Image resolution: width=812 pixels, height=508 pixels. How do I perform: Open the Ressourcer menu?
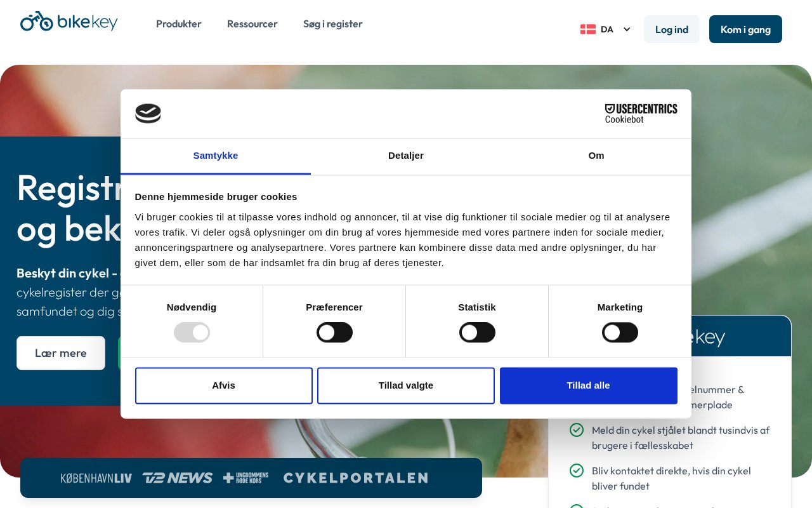pos(252,24)
